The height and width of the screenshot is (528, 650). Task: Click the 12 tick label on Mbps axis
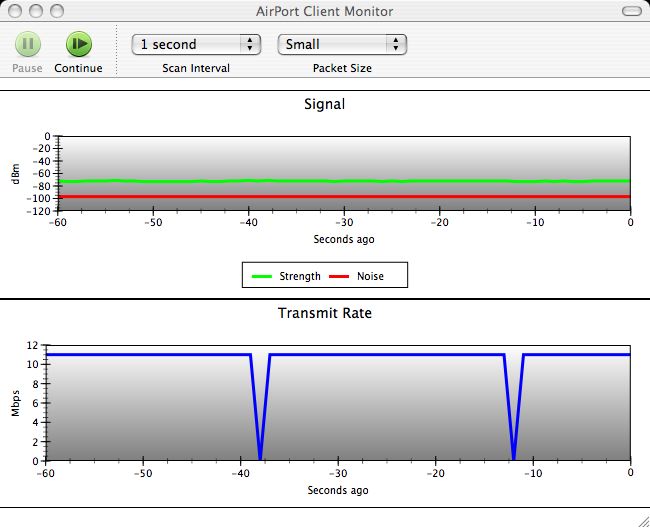tap(32, 345)
